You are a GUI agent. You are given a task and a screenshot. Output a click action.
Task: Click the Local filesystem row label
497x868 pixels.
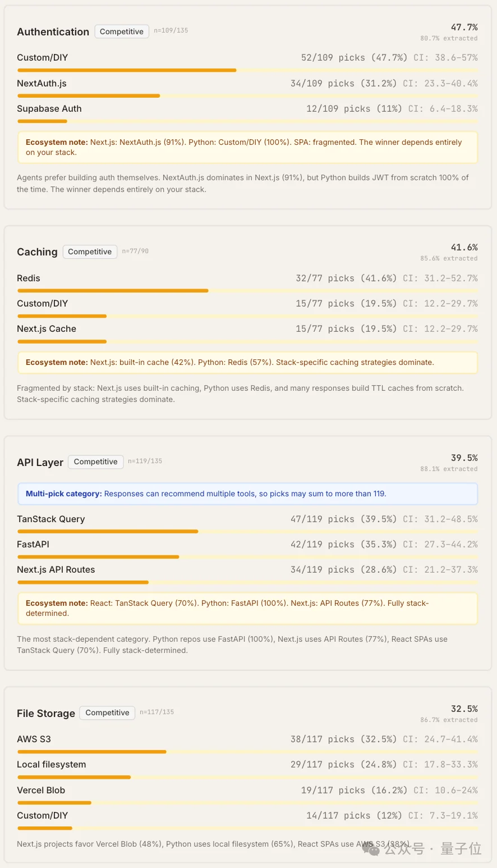coord(52,765)
